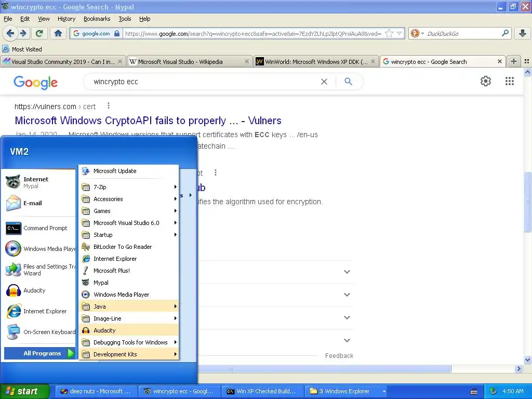Click the Feedback link
532x399 pixels.
point(339,355)
